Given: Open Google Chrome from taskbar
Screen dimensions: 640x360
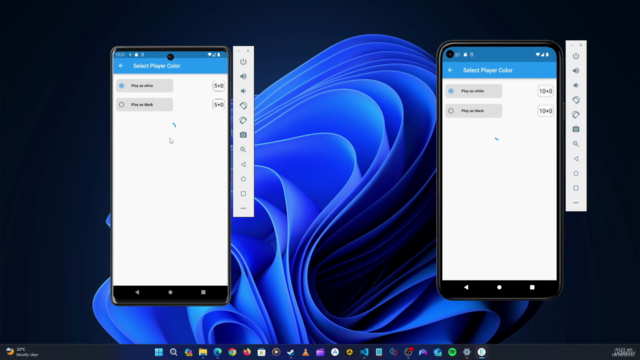Looking at the screenshot, I should [x=232, y=352].
